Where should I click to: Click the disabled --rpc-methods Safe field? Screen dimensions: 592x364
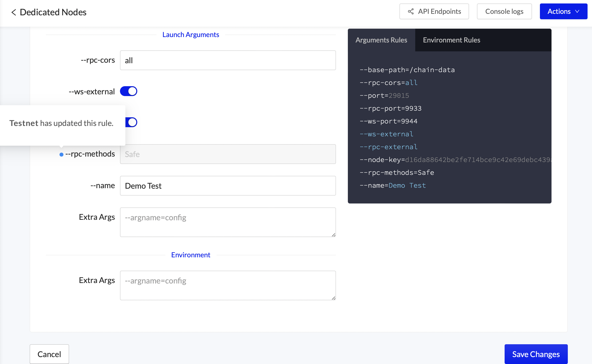(228, 154)
